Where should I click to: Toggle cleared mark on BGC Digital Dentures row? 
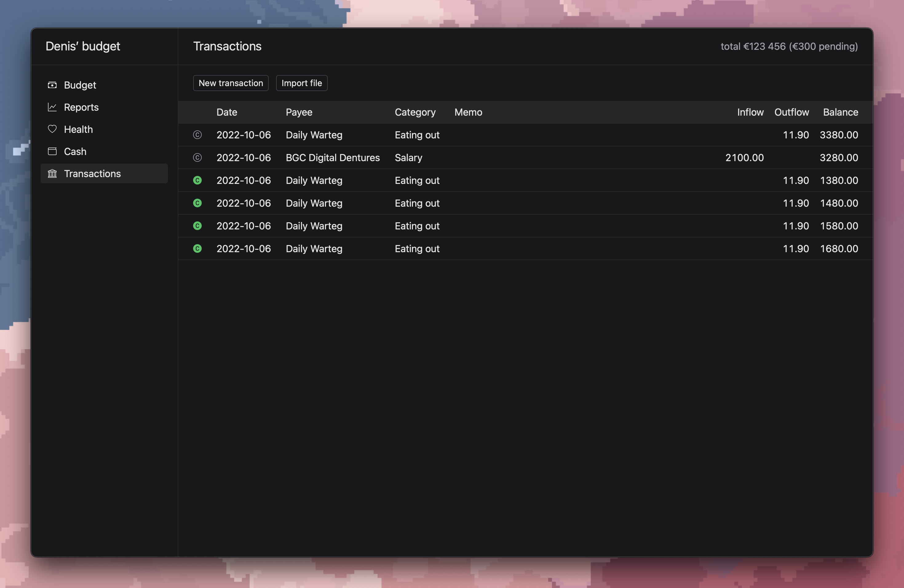click(197, 158)
